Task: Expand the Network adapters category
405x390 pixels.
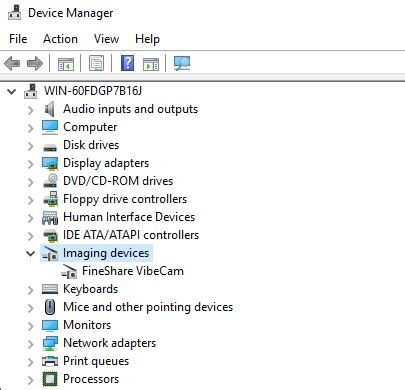Action: (30, 344)
